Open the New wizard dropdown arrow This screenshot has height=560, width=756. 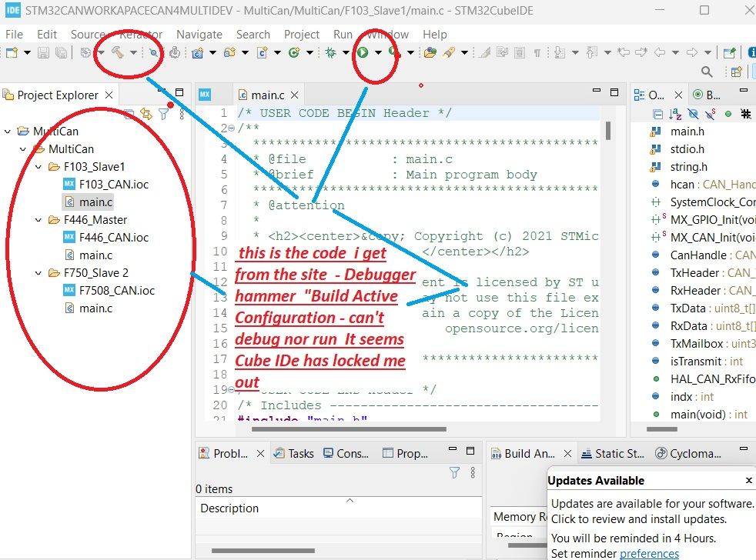click(x=27, y=52)
